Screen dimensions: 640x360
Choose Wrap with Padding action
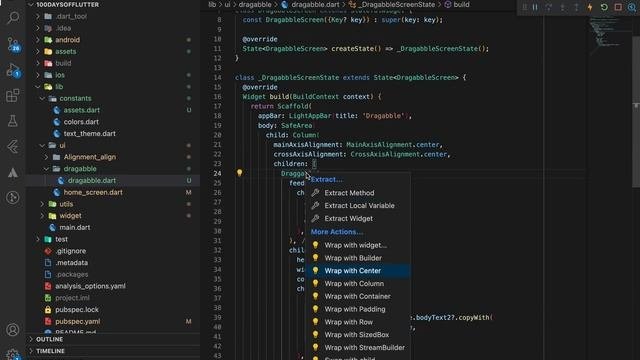(355, 309)
